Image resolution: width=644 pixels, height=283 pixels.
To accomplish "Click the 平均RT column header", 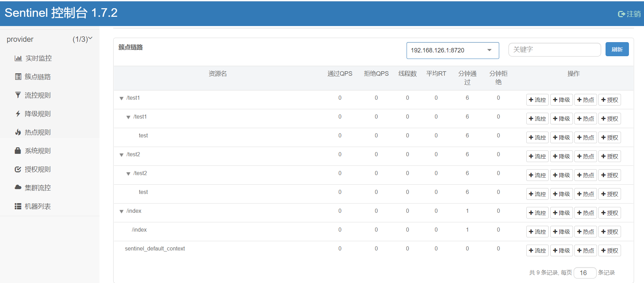I will point(436,74).
